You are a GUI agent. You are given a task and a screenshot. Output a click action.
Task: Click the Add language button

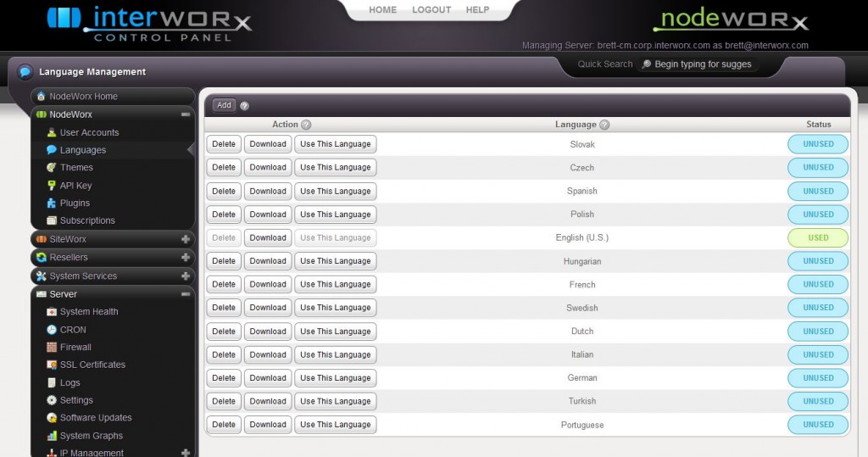[224, 105]
